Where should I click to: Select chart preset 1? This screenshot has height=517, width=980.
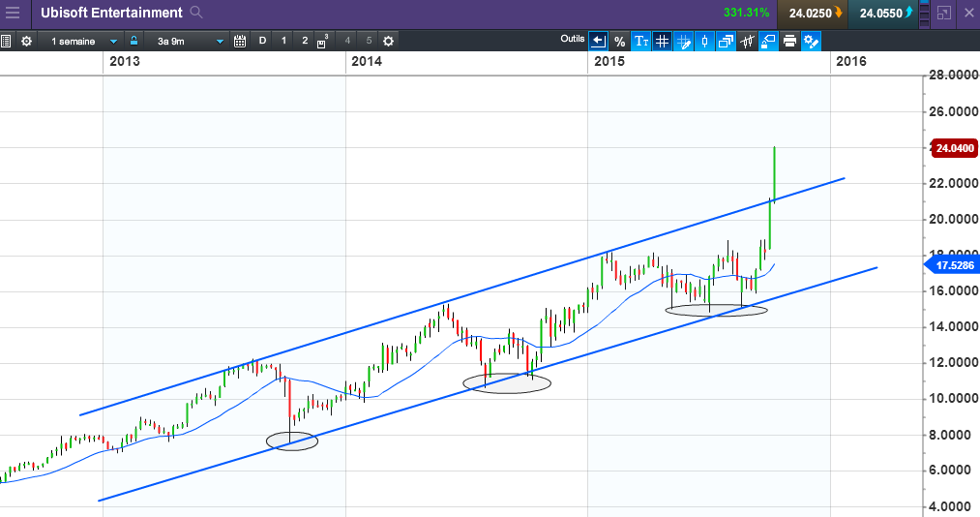[x=283, y=41]
